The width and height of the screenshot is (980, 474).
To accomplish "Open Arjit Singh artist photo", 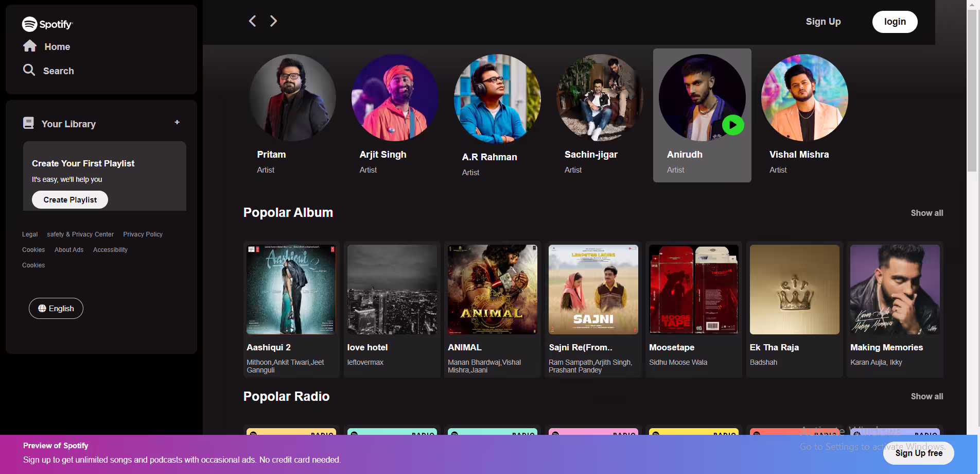I will [395, 97].
